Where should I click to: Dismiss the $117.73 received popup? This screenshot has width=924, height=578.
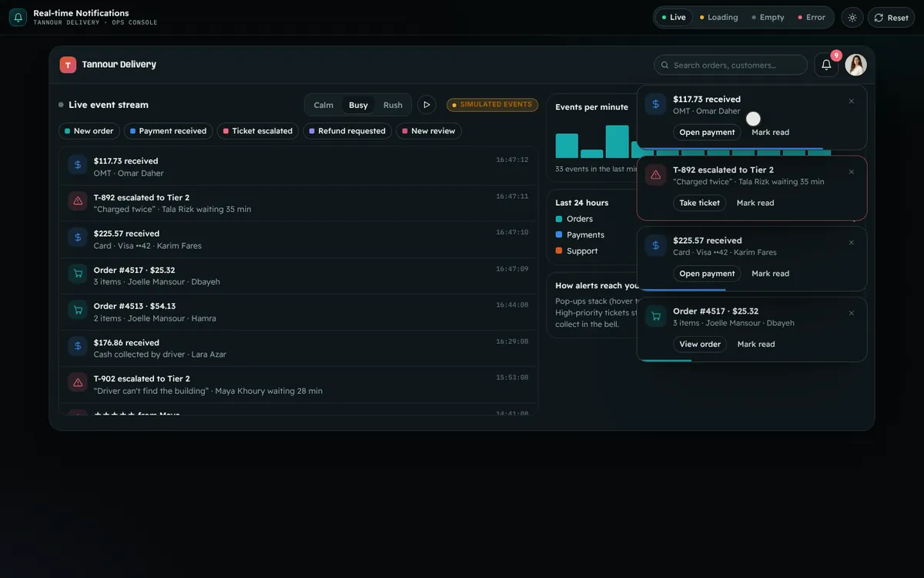click(x=851, y=101)
